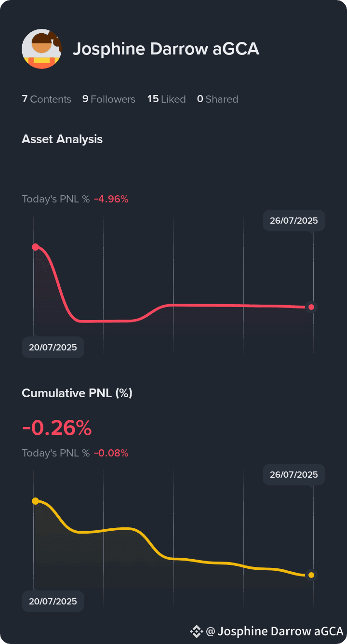Open the 0 Shared stat
Image resolution: width=347 pixels, height=644 pixels.
pos(217,99)
